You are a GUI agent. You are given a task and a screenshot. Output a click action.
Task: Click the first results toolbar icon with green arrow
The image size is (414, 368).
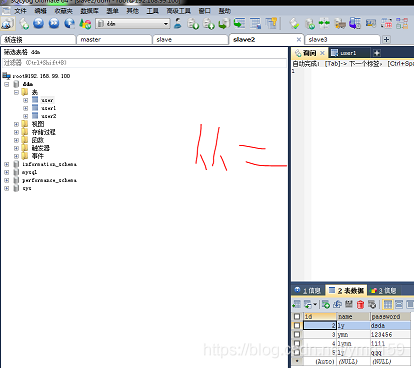tap(296, 304)
